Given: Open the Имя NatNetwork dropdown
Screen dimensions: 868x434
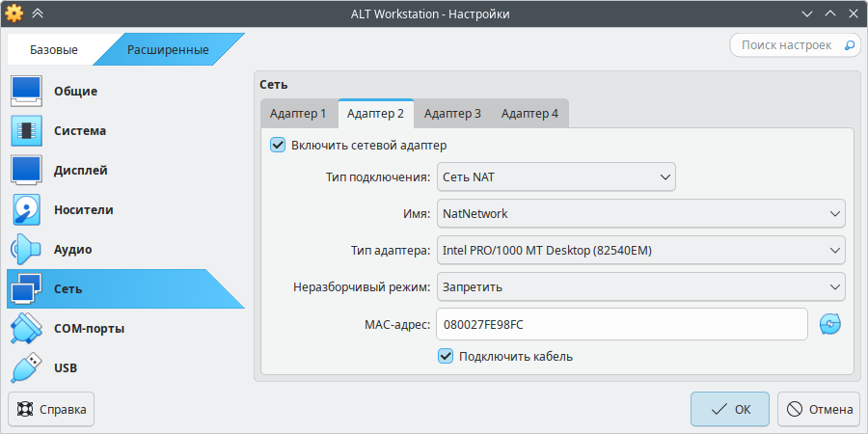Looking at the screenshot, I should point(640,213).
